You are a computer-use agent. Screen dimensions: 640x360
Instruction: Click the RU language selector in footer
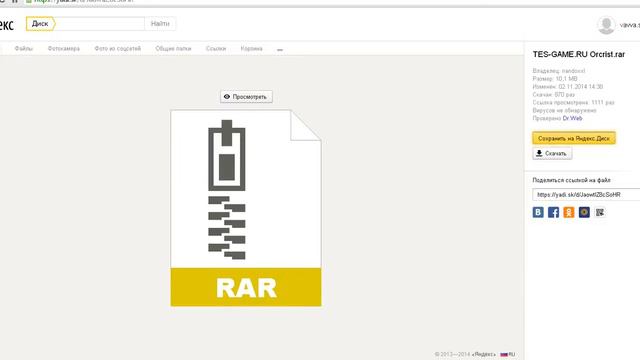coord(508,354)
